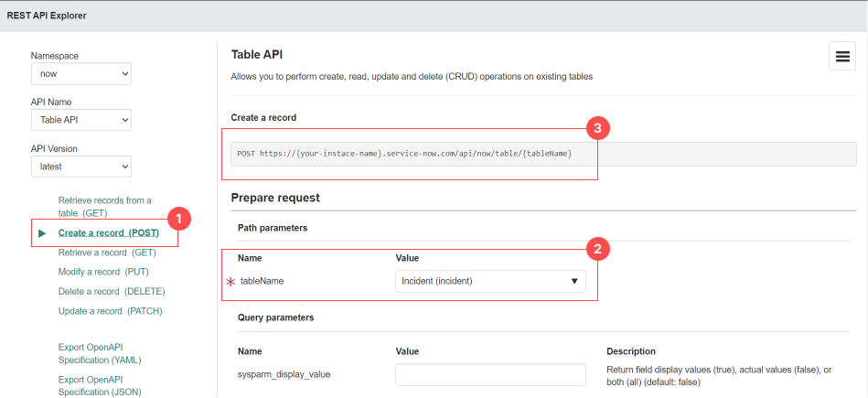
Task: Export OpenAPI Specification (JSON)
Action: 100,385
